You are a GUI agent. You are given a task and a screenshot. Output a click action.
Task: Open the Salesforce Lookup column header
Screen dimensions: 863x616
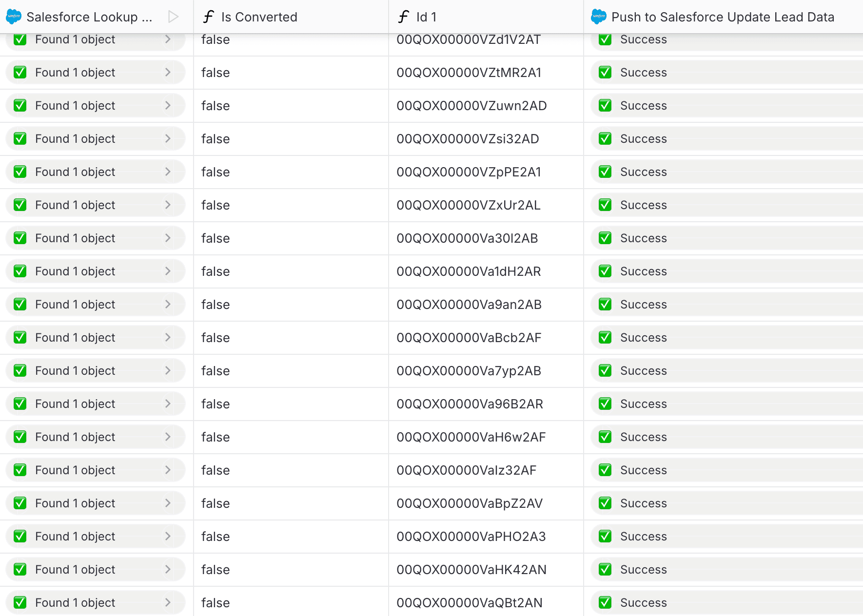[x=97, y=17]
